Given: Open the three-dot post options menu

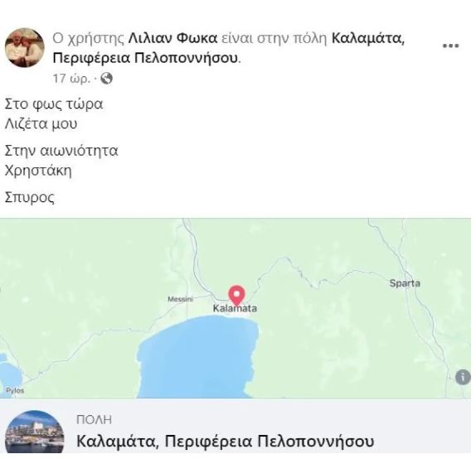Looking at the screenshot, I should 450,46.
